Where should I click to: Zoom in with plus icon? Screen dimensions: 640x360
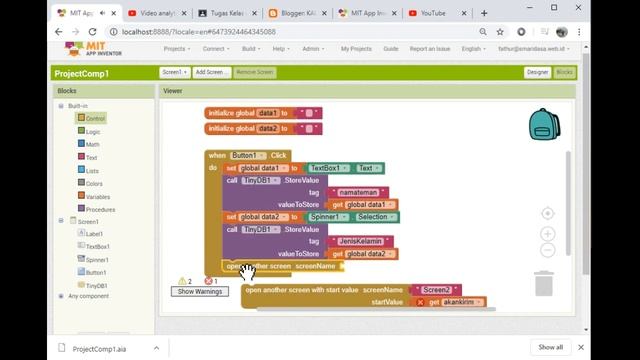pos(548,234)
